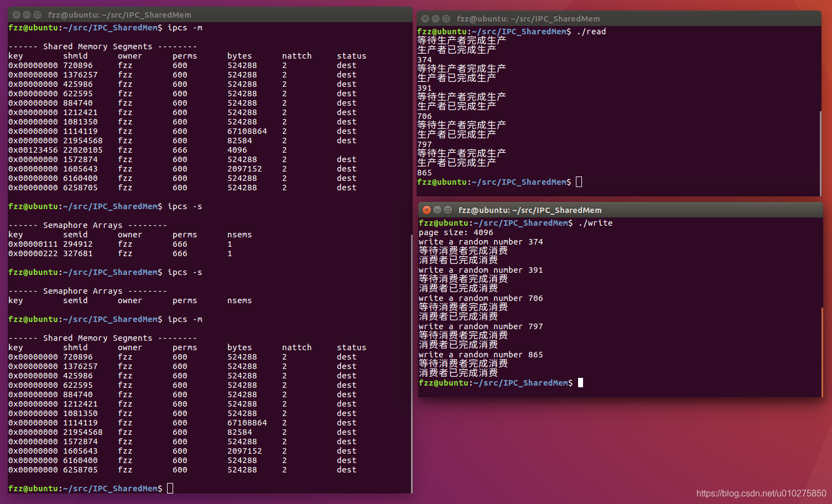This screenshot has width=832, height=504.
Task: Click the number 865 in the ./read terminal
Action: 424,173
